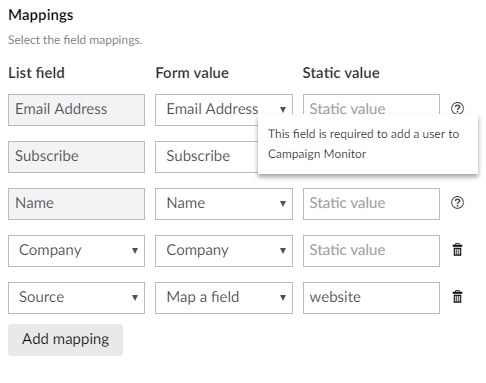
Task: Click the disabled Subscribe list field
Action: pos(76,157)
